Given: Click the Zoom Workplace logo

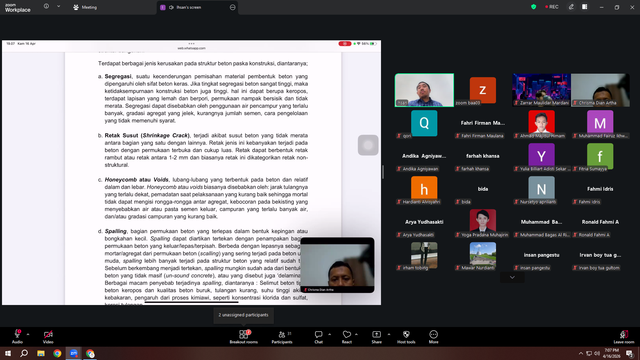Looking at the screenshot, I should coord(18,7).
